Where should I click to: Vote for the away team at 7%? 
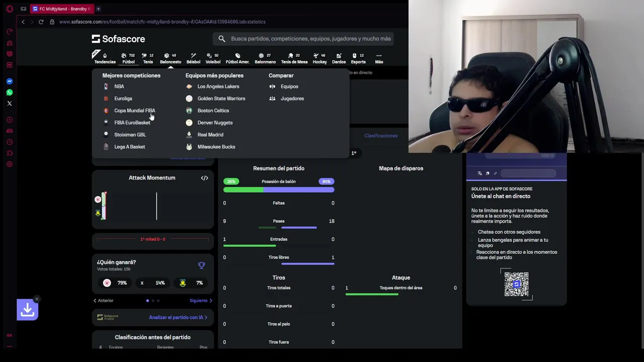tap(191, 283)
